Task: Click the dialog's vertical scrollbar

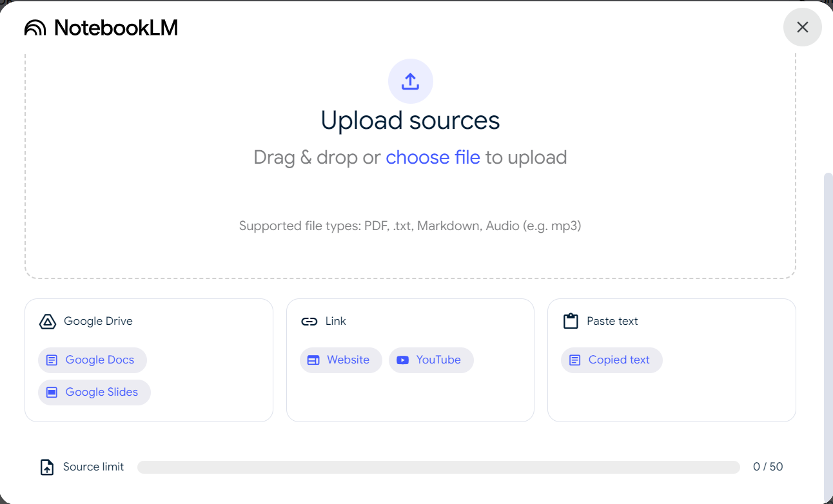Action: click(828, 322)
